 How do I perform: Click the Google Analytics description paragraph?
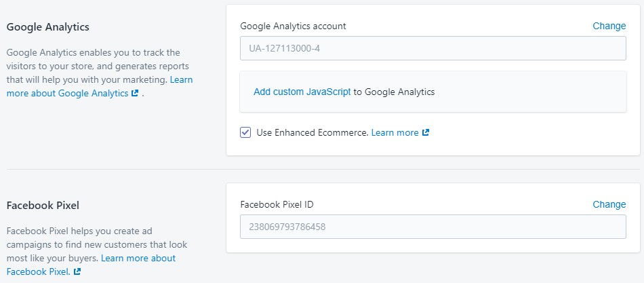(x=100, y=73)
